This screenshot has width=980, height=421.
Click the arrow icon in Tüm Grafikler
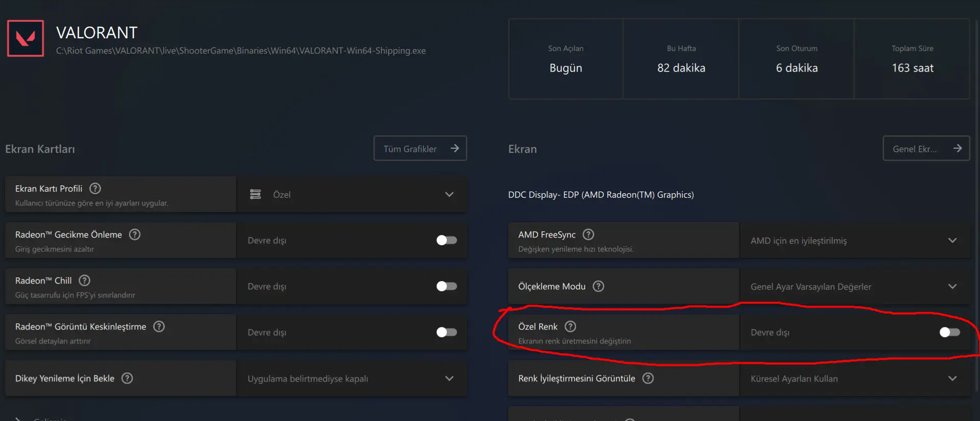(x=455, y=148)
